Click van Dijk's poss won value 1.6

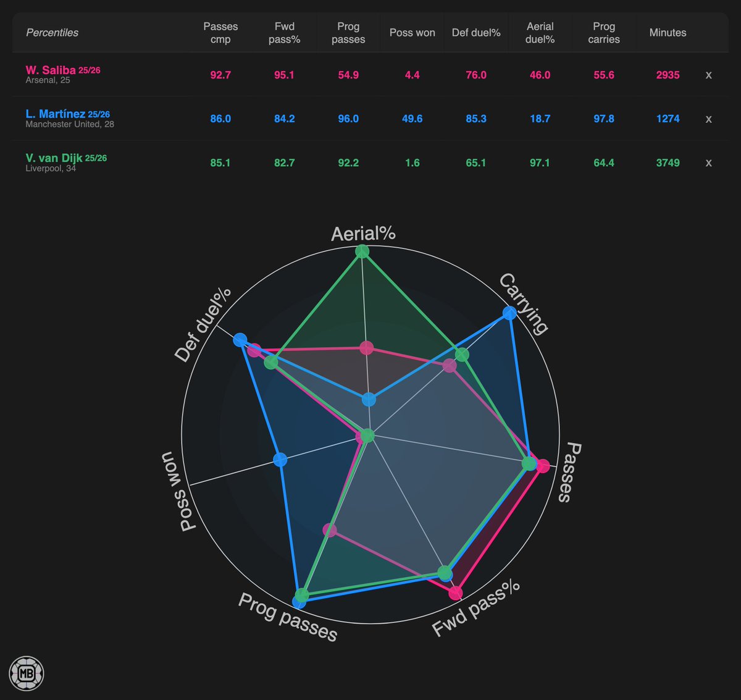pos(412,162)
